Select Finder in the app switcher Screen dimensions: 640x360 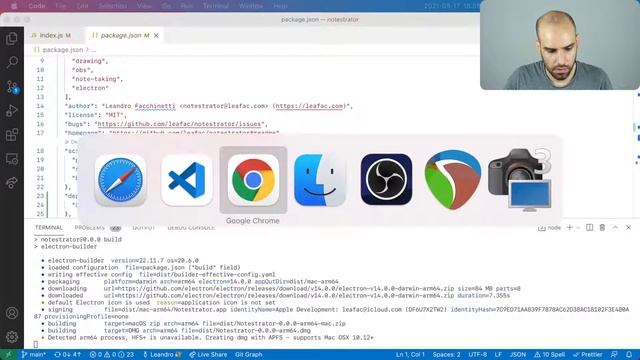click(x=320, y=180)
